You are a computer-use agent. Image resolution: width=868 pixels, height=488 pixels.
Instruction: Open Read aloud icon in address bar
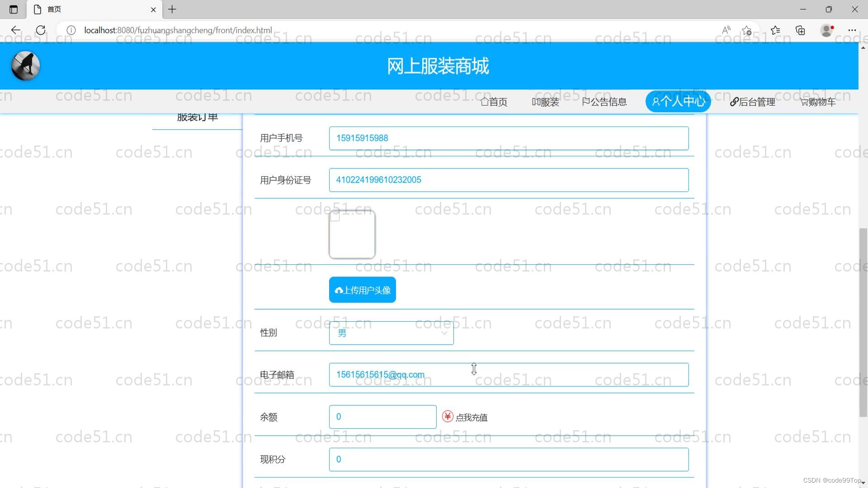click(726, 30)
